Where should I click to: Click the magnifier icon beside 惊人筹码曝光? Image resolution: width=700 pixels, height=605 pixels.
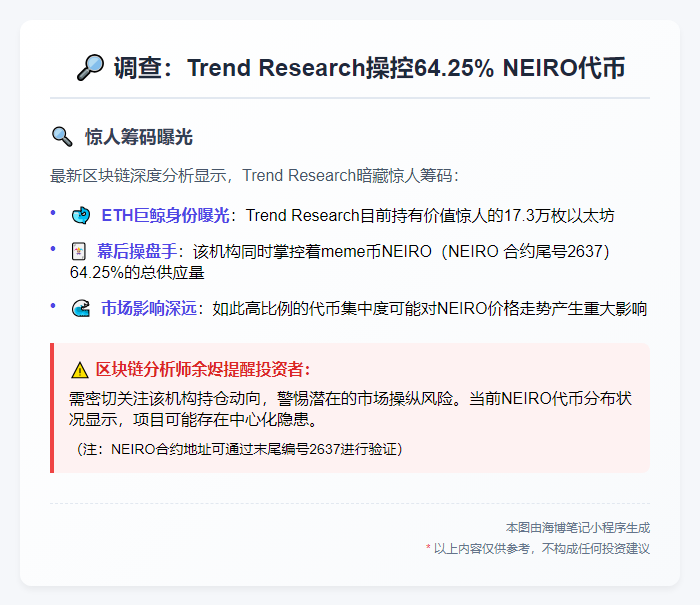click(x=62, y=137)
